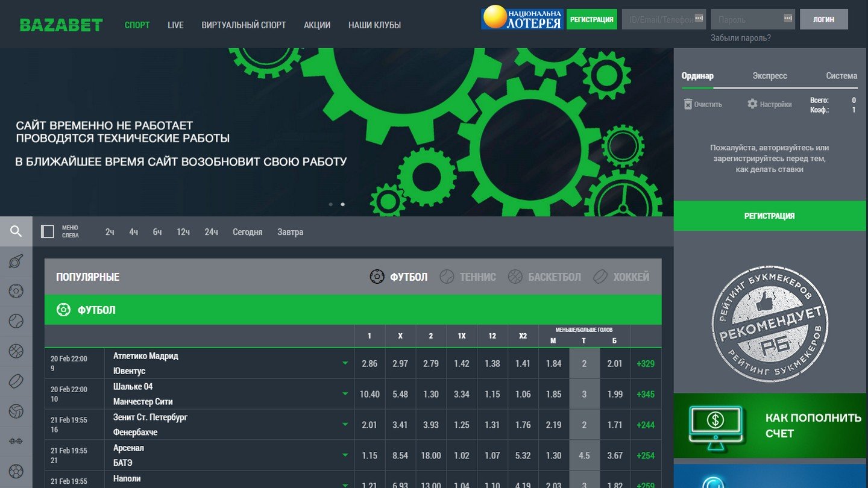Click the Зенит Ст. Петербург team name

coord(150,417)
